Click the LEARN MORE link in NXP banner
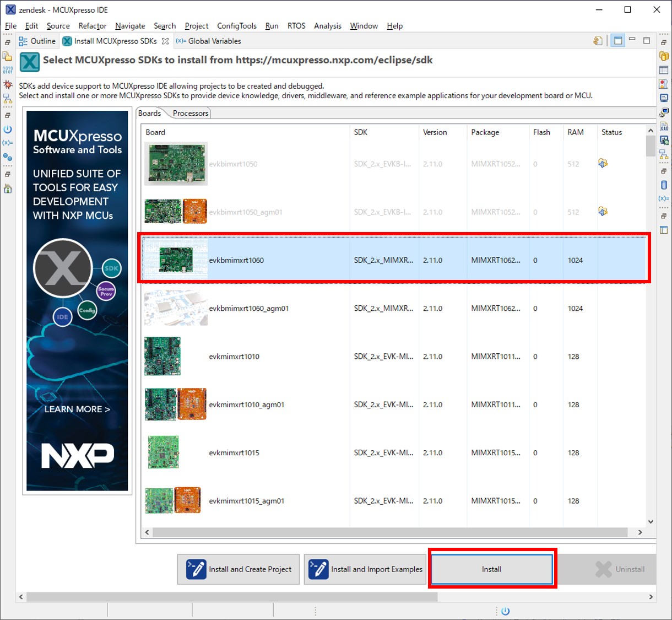Viewport: 672px width, 620px height. click(x=77, y=409)
